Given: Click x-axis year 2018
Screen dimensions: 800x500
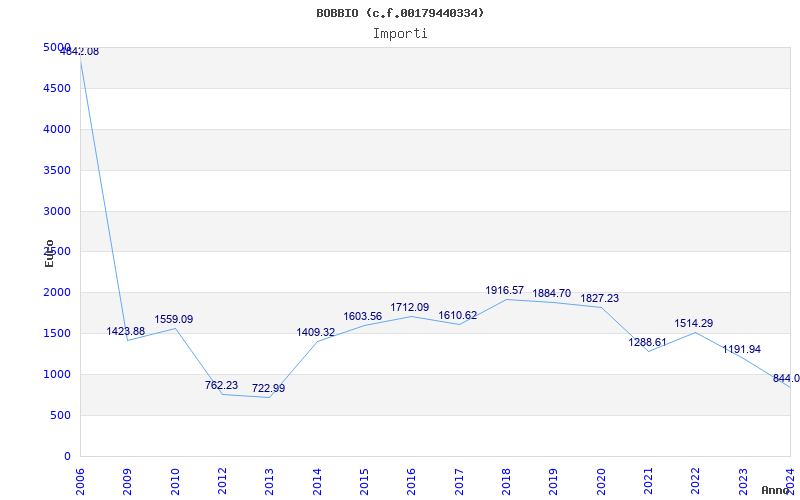Looking at the screenshot, I should coord(507,483).
